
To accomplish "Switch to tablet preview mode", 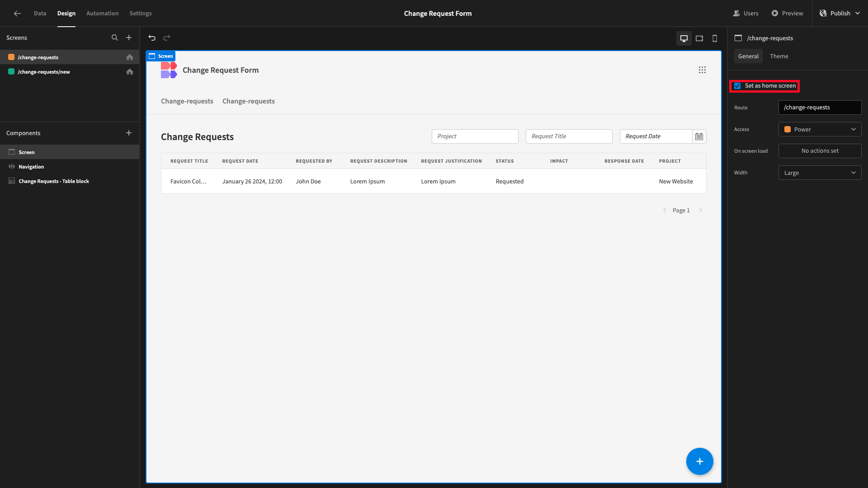I will (699, 38).
